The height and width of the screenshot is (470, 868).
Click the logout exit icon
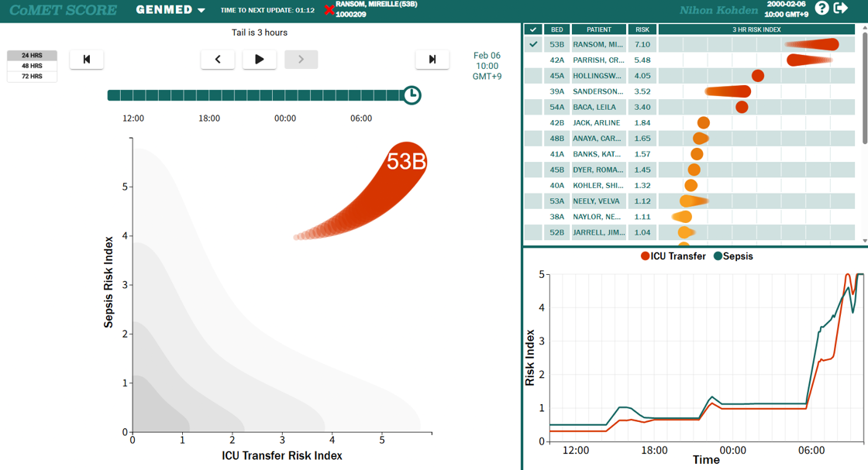point(840,9)
